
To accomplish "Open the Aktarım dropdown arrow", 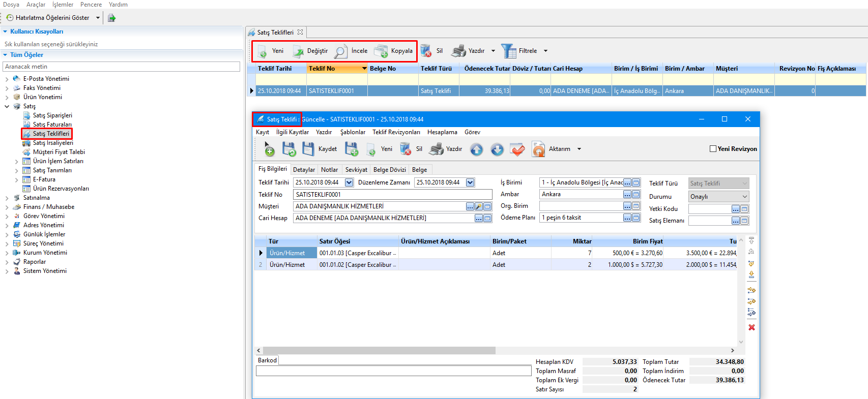I will (579, 149).
